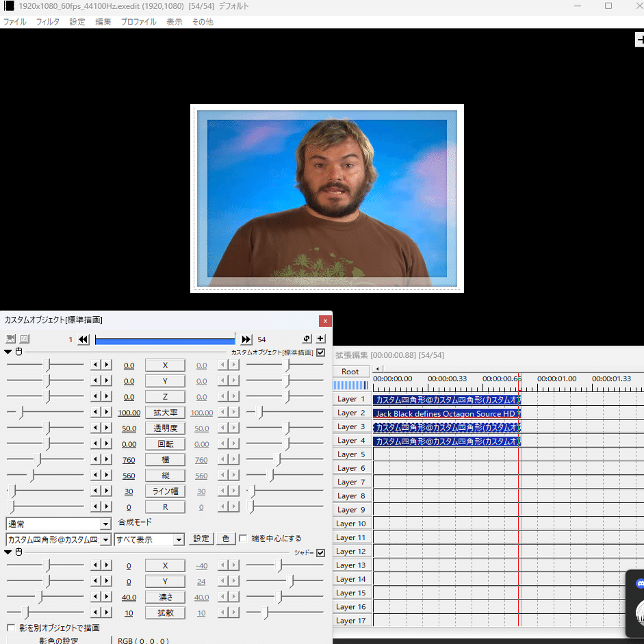Click the Root scene selector button
644x644 pixels.
[350, 372]
